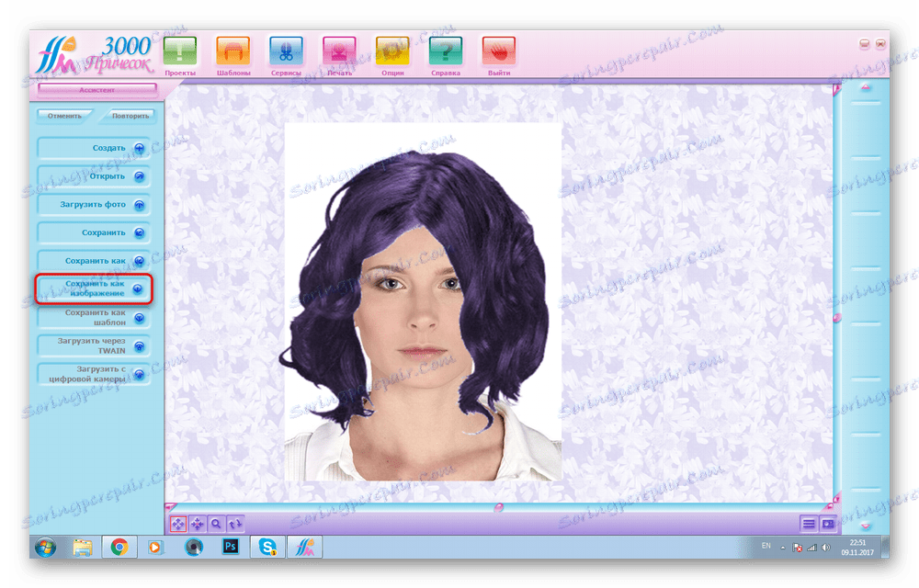919x588 pixels.
Task: Click the Печать print icon
Action: pyautogui.click(x=339, y=51)
